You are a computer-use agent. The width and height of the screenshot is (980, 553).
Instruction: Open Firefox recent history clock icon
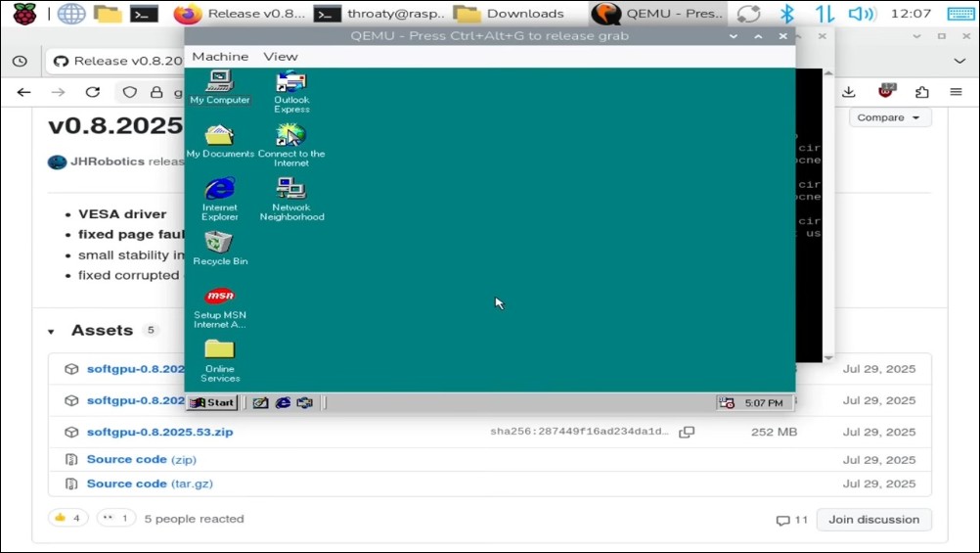point(20,61)
